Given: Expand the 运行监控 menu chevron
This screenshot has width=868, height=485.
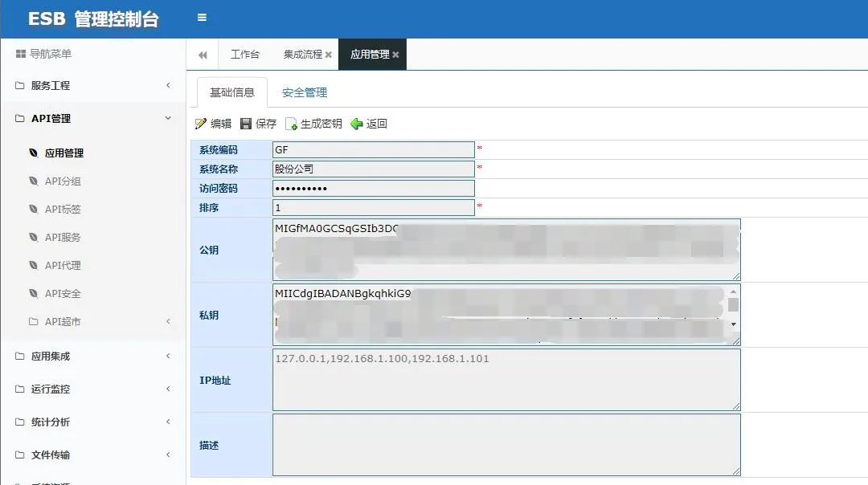Looking at the screenshot, I should point(168,389).
